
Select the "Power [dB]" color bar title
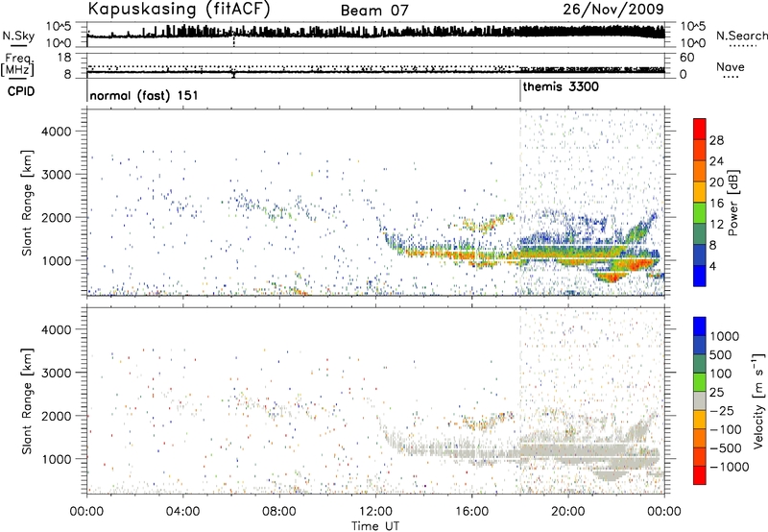pos(732,203)
